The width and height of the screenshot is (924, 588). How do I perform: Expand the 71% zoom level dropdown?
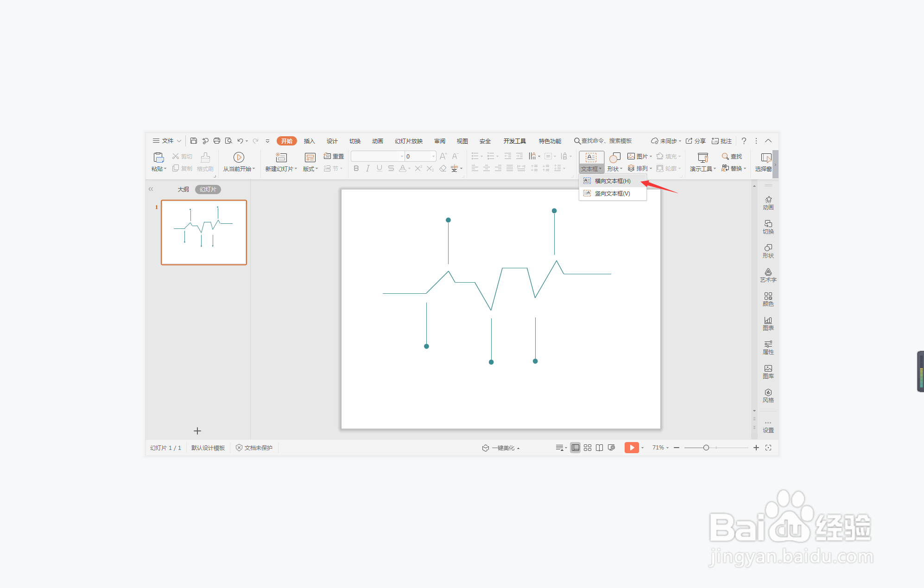tap(661, 448)
